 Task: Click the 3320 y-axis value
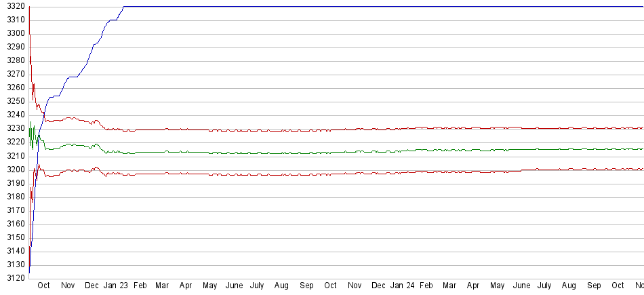pos(16,7)
